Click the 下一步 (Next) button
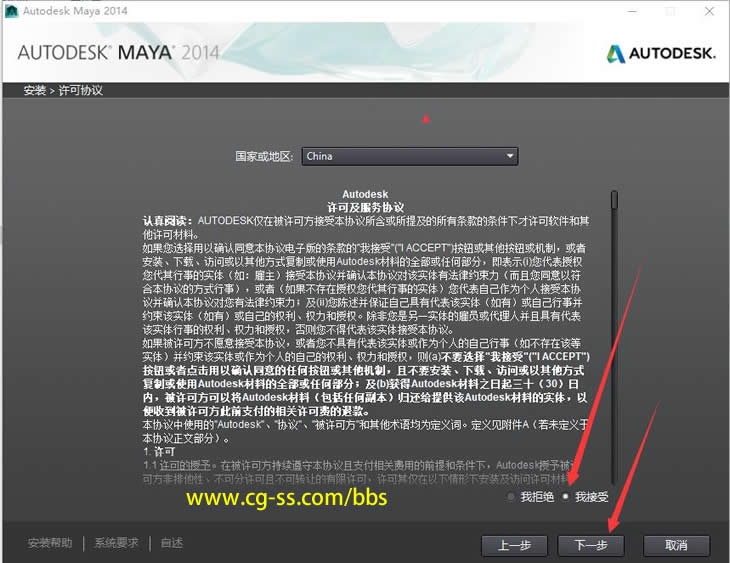730x563 pixels. pyautogui.click(x=591, y=545)
